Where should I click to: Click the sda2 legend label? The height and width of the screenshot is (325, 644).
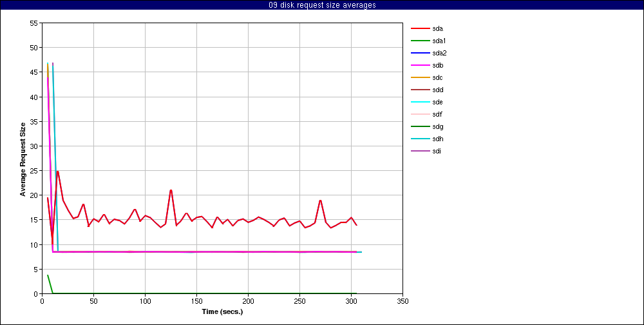pos(439,53)
